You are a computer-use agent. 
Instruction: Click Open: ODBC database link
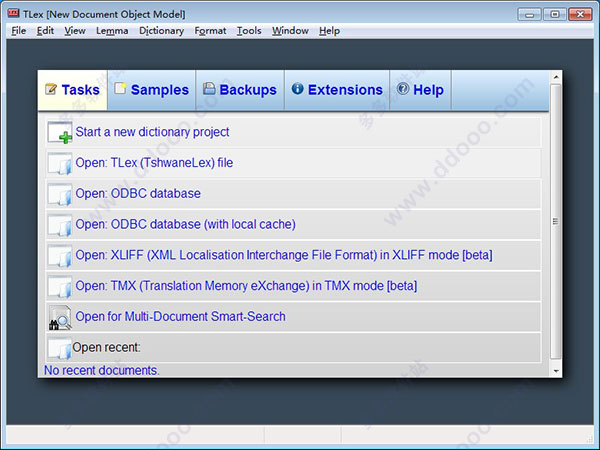coord(138,194)
